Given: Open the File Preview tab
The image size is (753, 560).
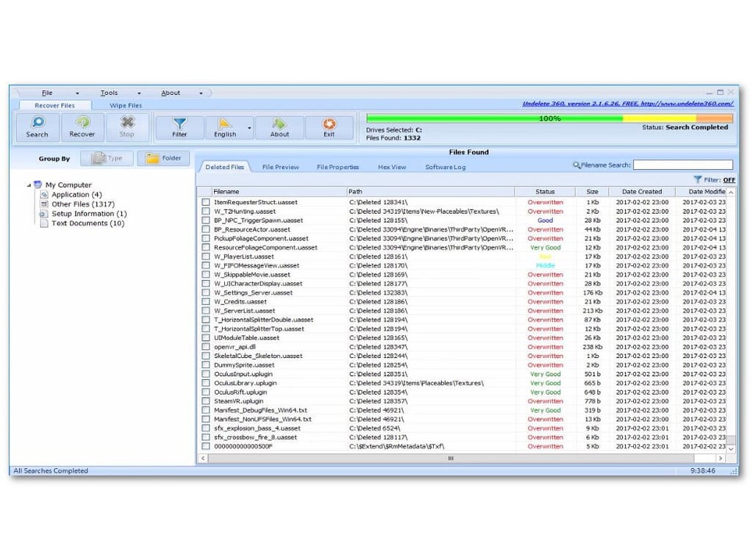Looking at the screenshot, I should coord(280,167).
